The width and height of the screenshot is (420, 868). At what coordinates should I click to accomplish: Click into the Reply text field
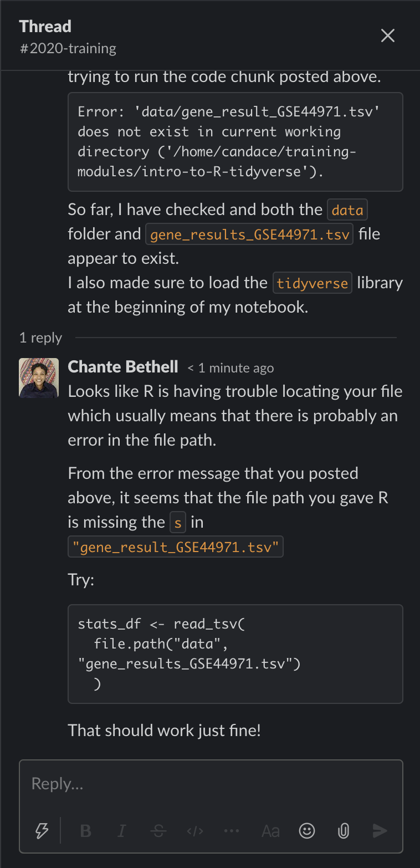coord(211,784)
